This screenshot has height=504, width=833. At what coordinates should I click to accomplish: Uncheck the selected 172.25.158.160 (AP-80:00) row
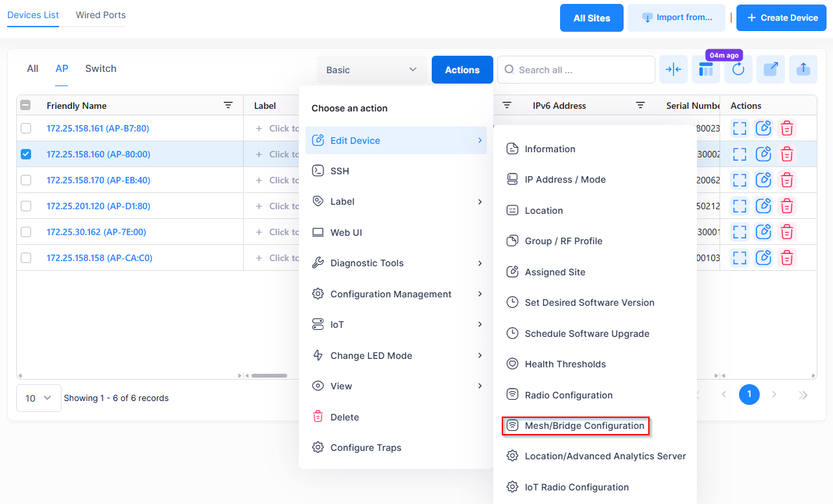pyautogui.click(x=26, y=154)
